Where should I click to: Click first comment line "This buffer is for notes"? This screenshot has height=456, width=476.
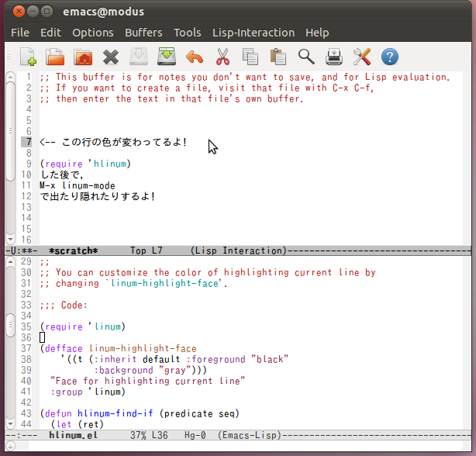[245, 77]
